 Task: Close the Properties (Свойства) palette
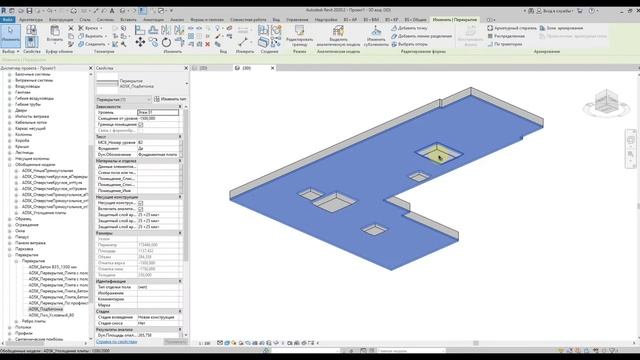186,68
